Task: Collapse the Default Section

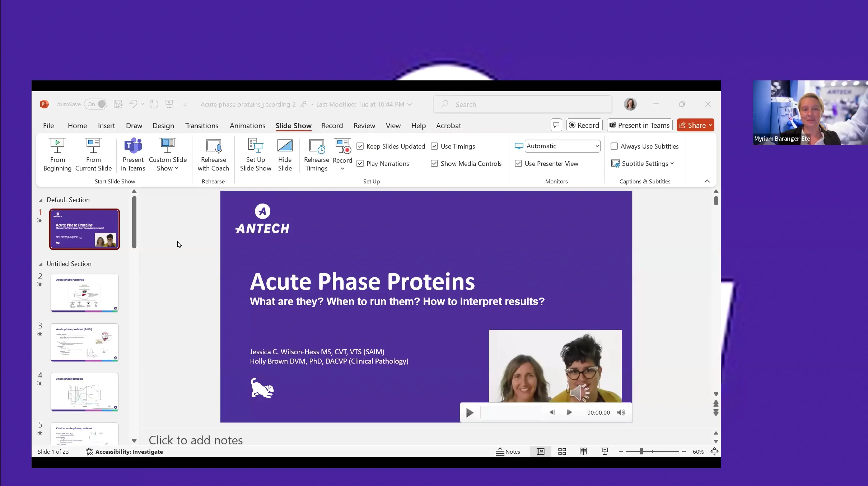Action: pos(41,200)
